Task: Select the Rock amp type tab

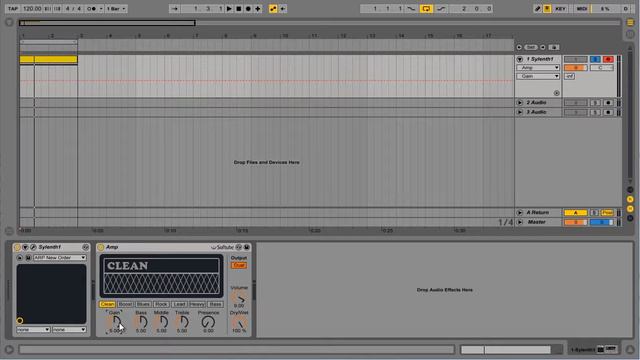Action: (x=161, y=304)
